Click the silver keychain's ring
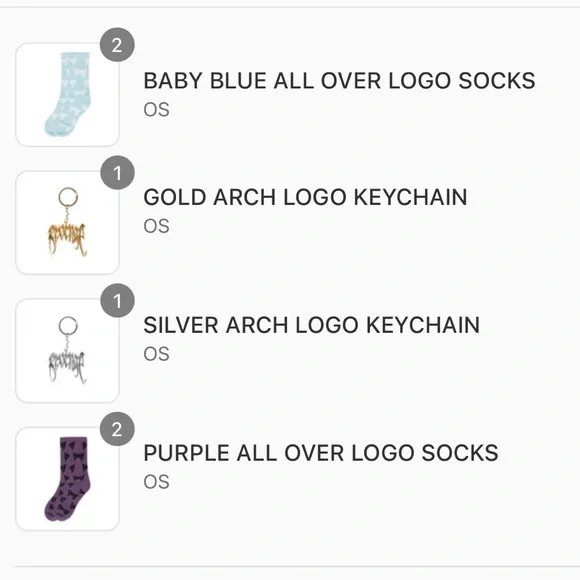Image resolution: width=580 pixels, height=580 pixels. click(68, 326)
